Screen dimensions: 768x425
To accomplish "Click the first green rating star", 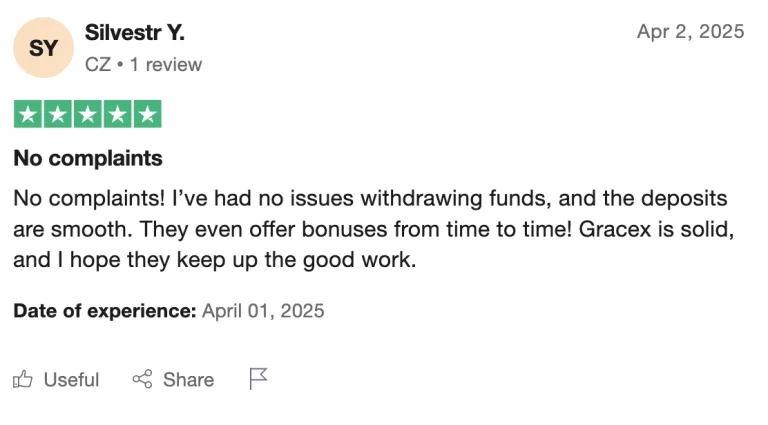I will click(x=28, y=114).
